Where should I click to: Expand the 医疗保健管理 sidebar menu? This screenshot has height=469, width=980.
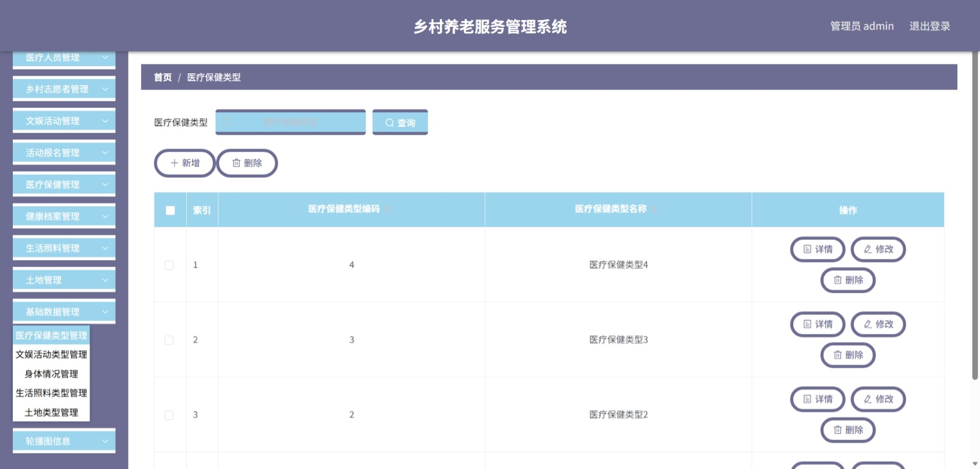tap(64, 184)
